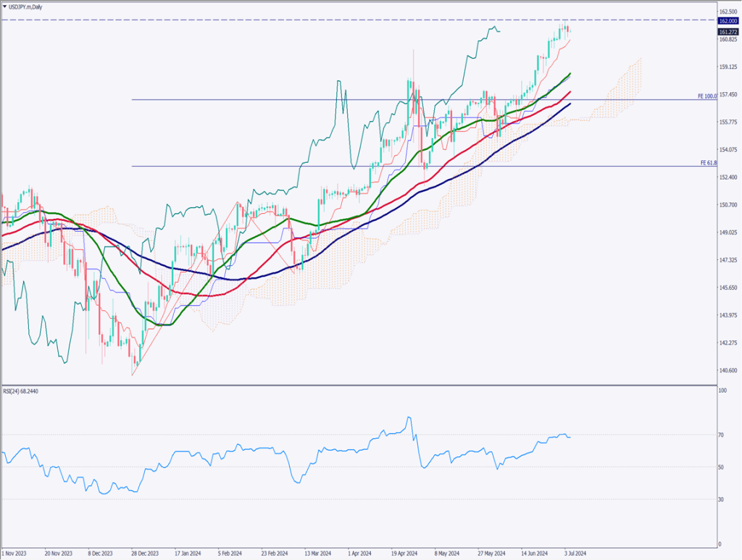This screenshot has height=560, width=742.
Task: Select the FE 100.0 Fibonacci label
Action: (706, 96)
